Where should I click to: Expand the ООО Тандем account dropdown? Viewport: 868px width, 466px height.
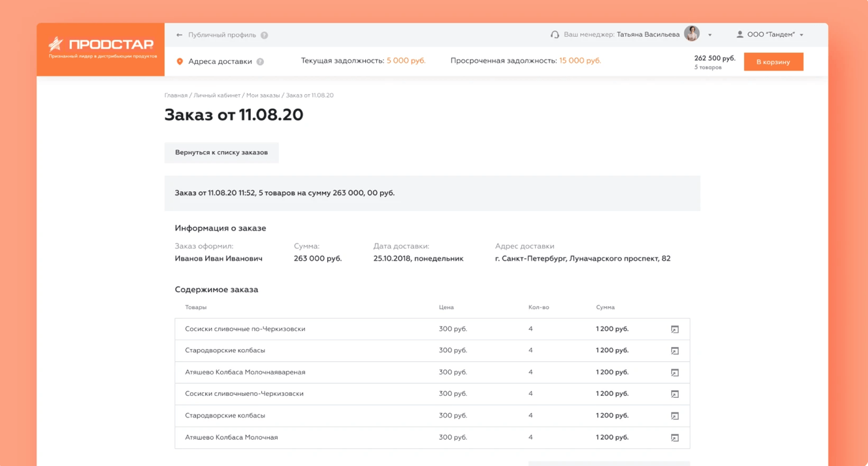(x=802, y=35)
